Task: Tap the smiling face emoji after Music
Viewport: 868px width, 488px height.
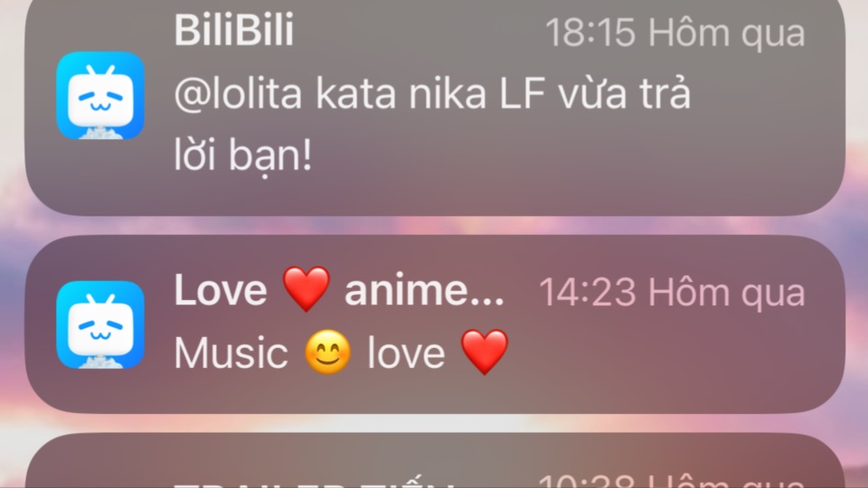Action: (327, 352)
